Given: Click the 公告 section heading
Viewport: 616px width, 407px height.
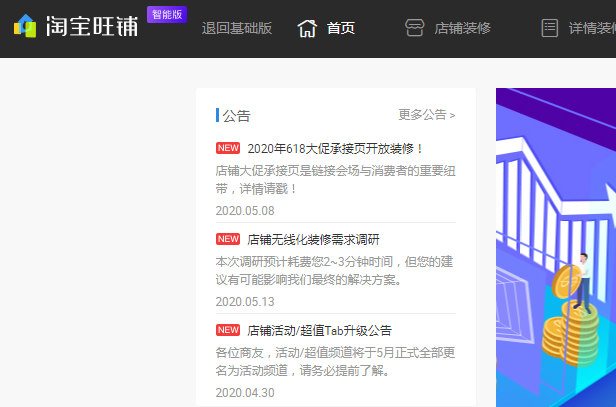Looking at the screenshot, I should 236,116.
